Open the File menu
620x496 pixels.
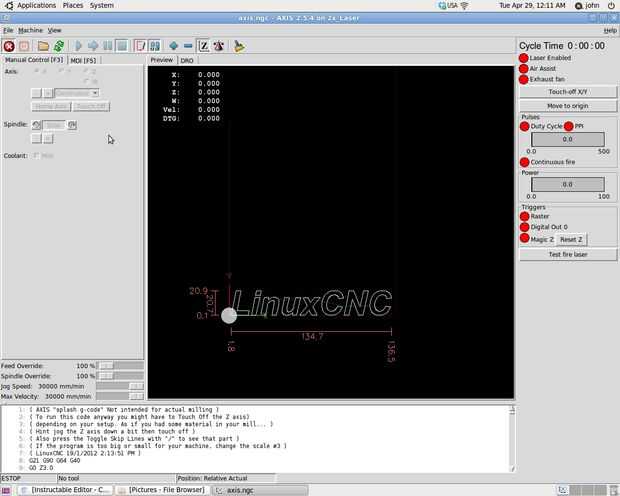(x=8, y=30)
